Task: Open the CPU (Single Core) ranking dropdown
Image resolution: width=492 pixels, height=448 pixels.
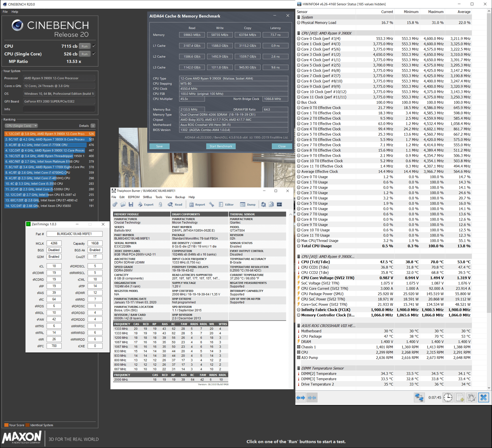Action: (x=21, y=126)
